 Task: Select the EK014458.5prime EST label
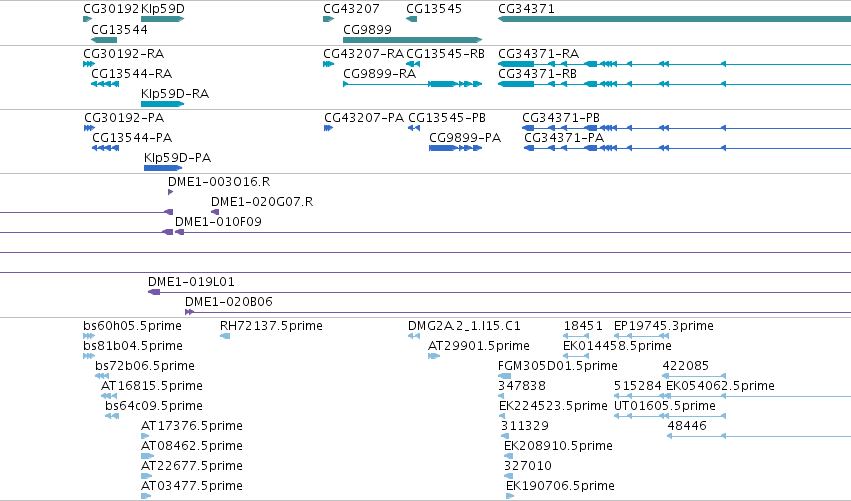coord(618,346)
